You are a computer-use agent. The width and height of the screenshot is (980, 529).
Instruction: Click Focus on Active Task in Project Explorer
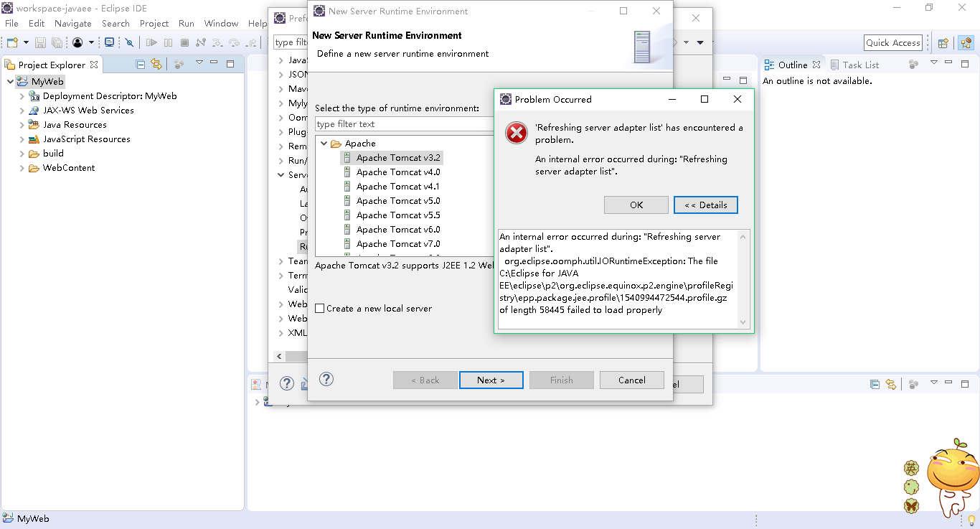(x=179, y=64)
